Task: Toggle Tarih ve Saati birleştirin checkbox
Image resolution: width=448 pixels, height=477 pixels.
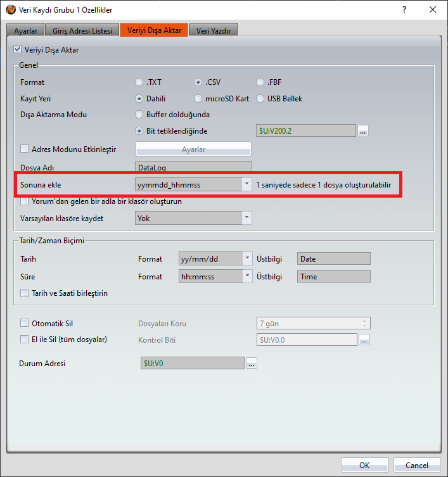Action: [25, 293]
